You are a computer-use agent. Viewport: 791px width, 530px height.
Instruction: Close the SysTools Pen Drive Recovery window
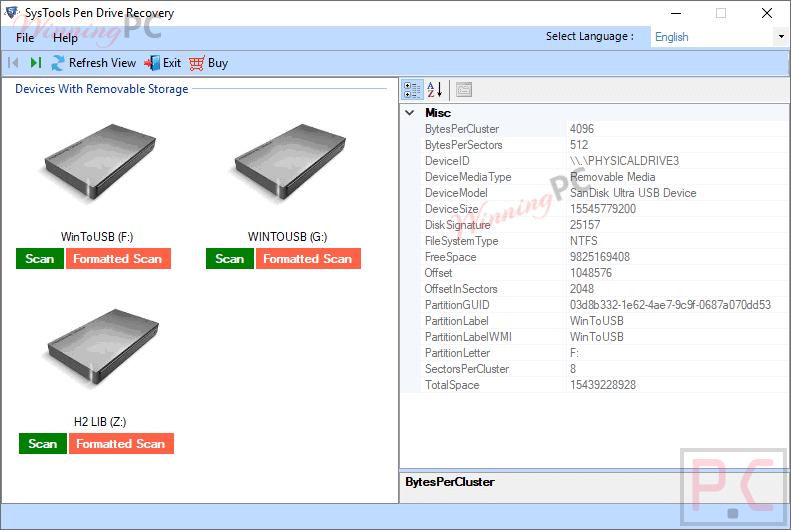click(767, 13)
